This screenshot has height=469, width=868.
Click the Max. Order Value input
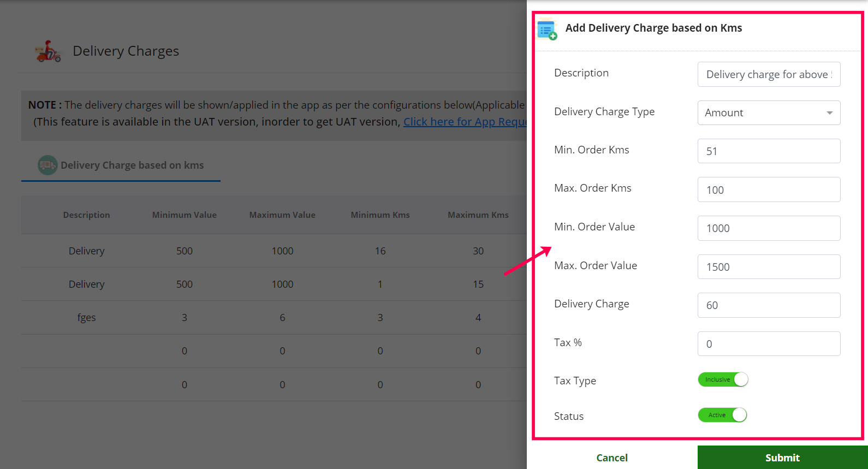[x=768, y=266]
